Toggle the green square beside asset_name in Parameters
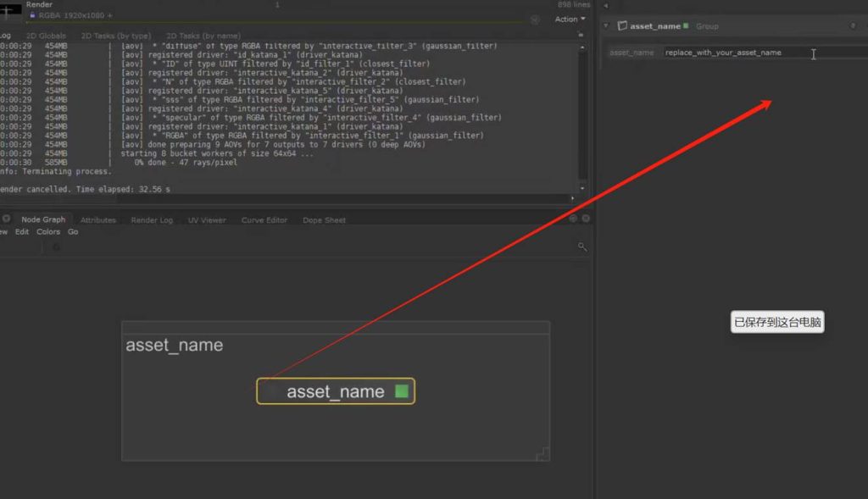The width and height of the screenshot is (868, 499). [686, 26]
